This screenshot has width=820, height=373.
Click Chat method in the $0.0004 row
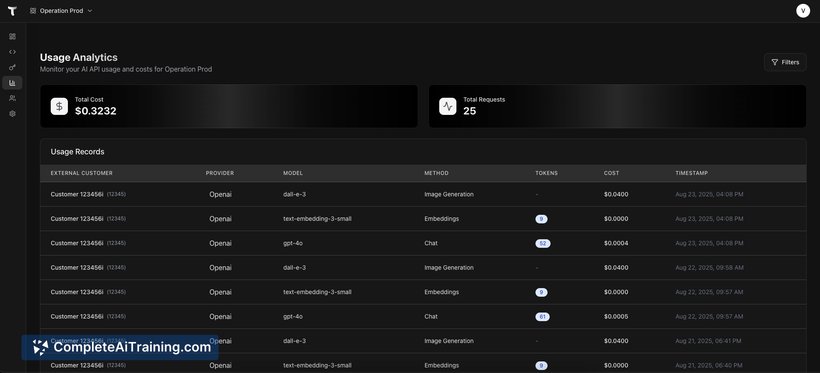[431, 243]
